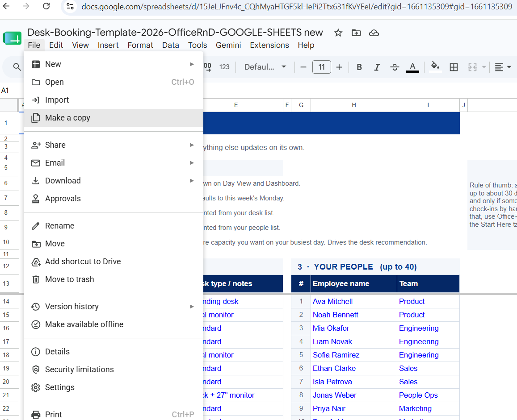The width and height of the screenshot is (517, 420).
Task: Select Open from the File menu
Action: pos(113,82)
